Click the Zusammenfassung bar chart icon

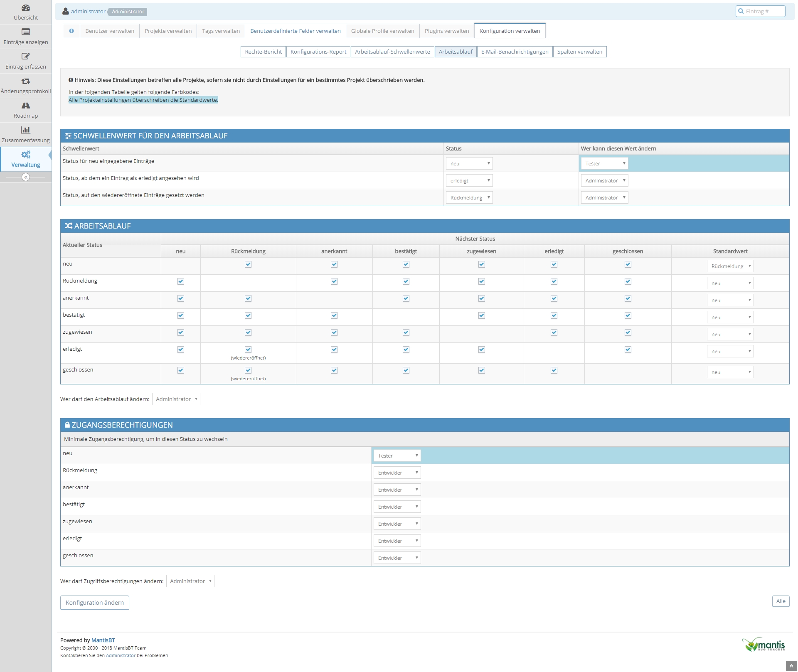26,130
